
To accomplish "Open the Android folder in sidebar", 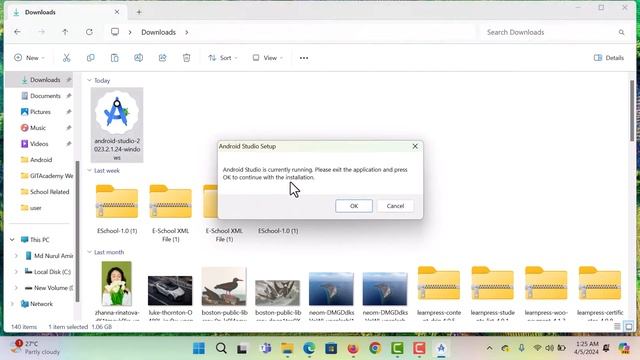I will point(40,160).
